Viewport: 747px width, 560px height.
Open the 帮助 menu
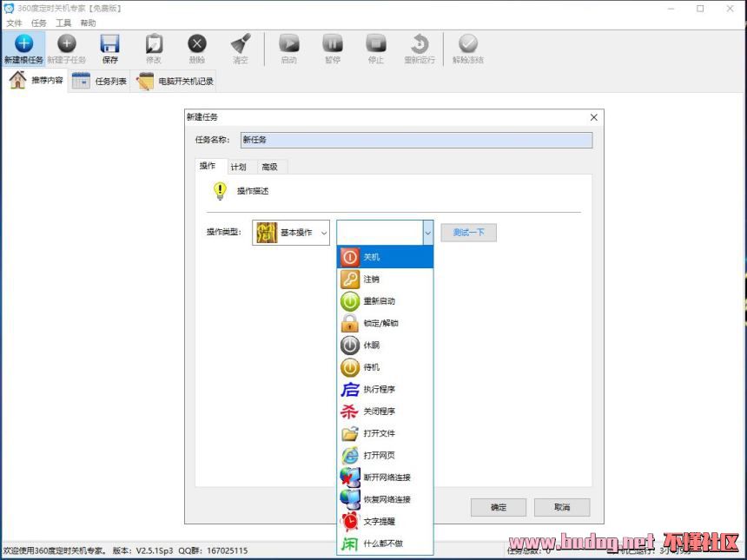(88, 23)
